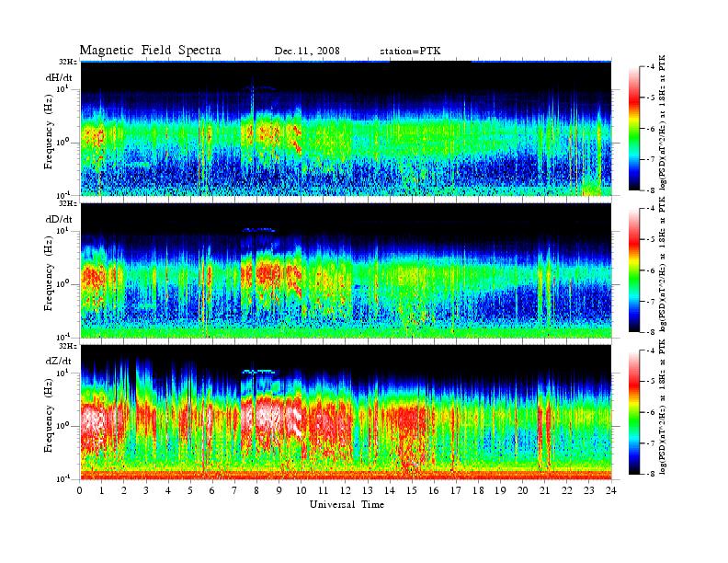This screenshot has width=728, height=563.
Task: Click the hour 20 tick label
Action: [x=522, y=490]
